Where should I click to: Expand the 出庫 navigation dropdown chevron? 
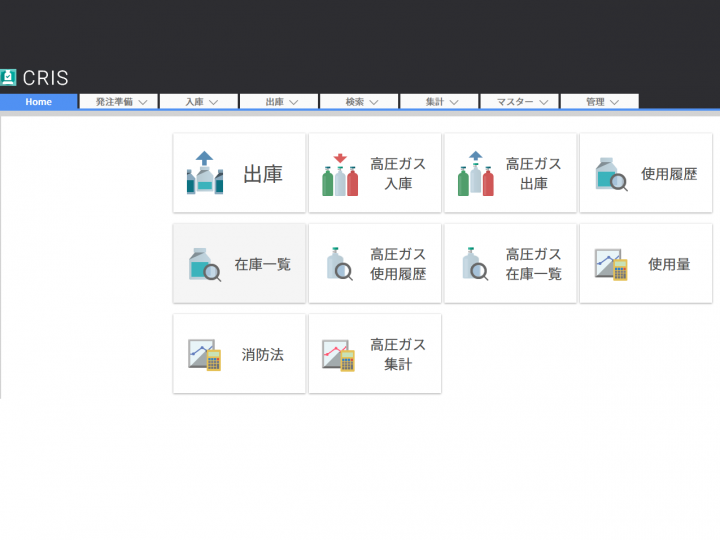tap(293, 102)
